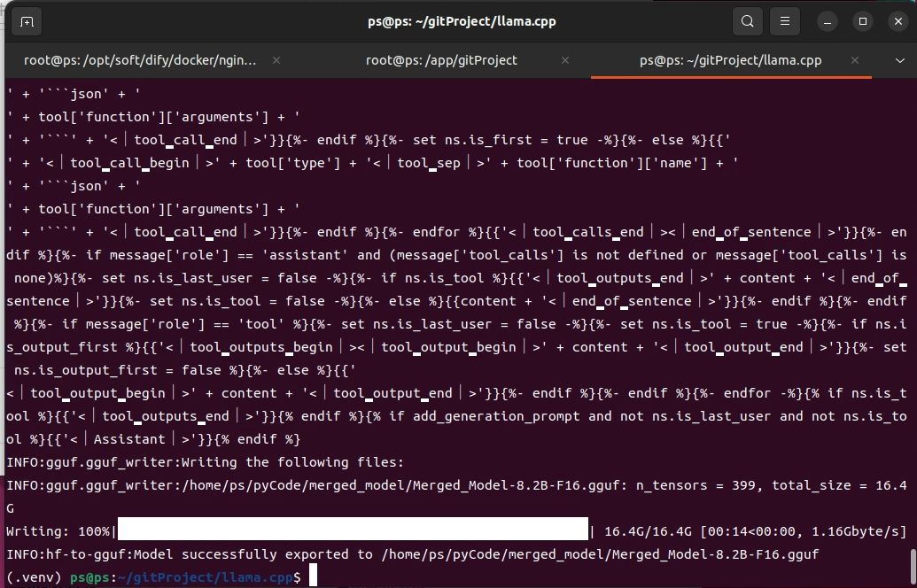Close the terminal window
The height and width of the screenshot is (588, 917).
point(898,21)
